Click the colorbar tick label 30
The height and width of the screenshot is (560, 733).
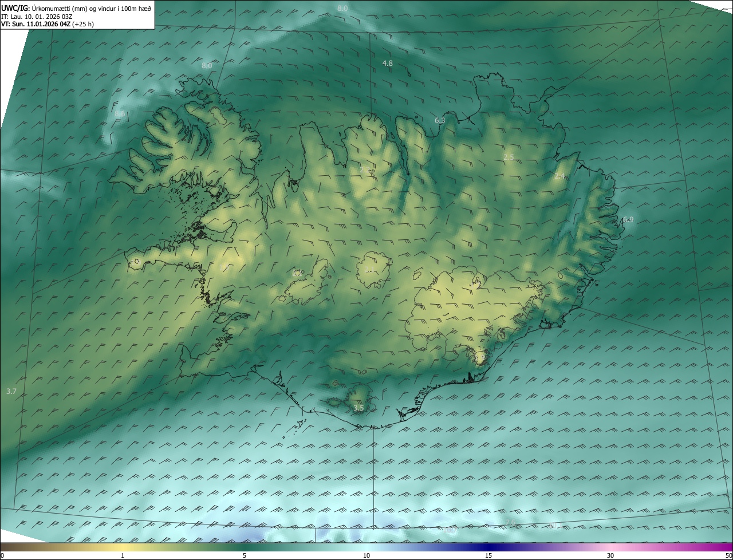610,555
